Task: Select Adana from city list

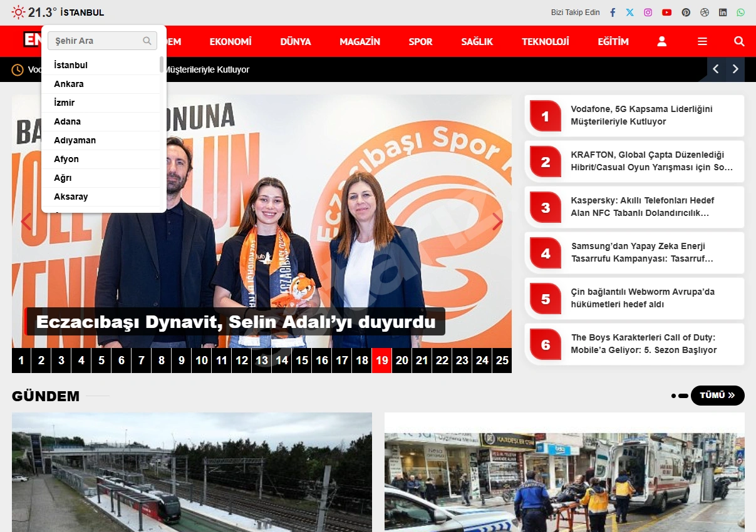Action: tap(101, 121)
